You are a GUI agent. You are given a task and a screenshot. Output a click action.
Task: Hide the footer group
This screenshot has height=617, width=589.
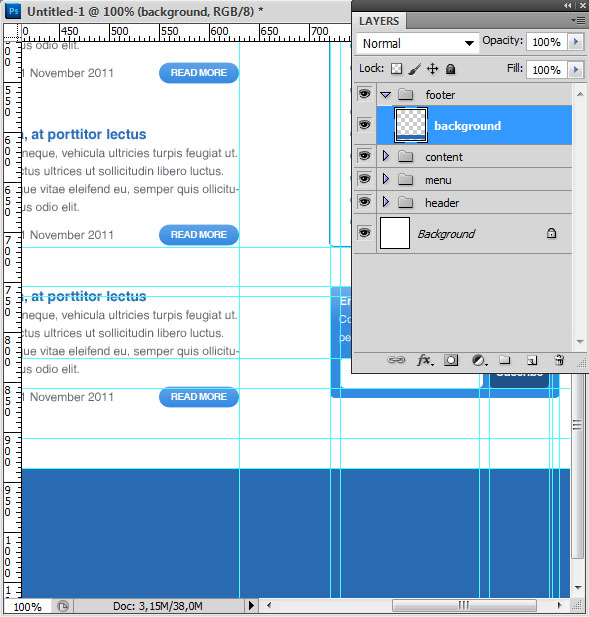click(364, 94)
